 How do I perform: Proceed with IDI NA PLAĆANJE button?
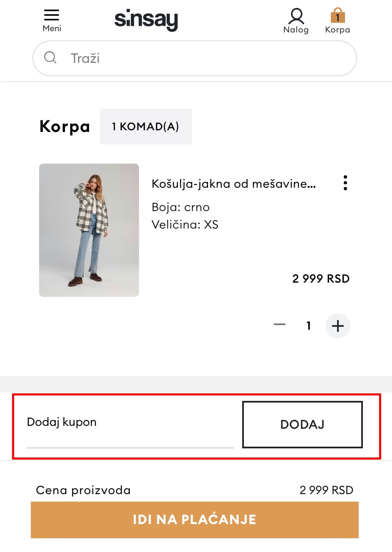(x=194, y=520)
